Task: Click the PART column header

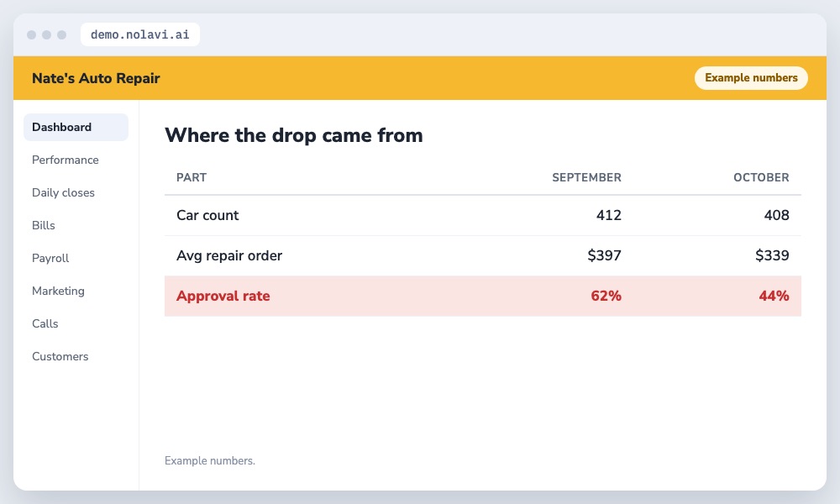Action: (192, 177)
